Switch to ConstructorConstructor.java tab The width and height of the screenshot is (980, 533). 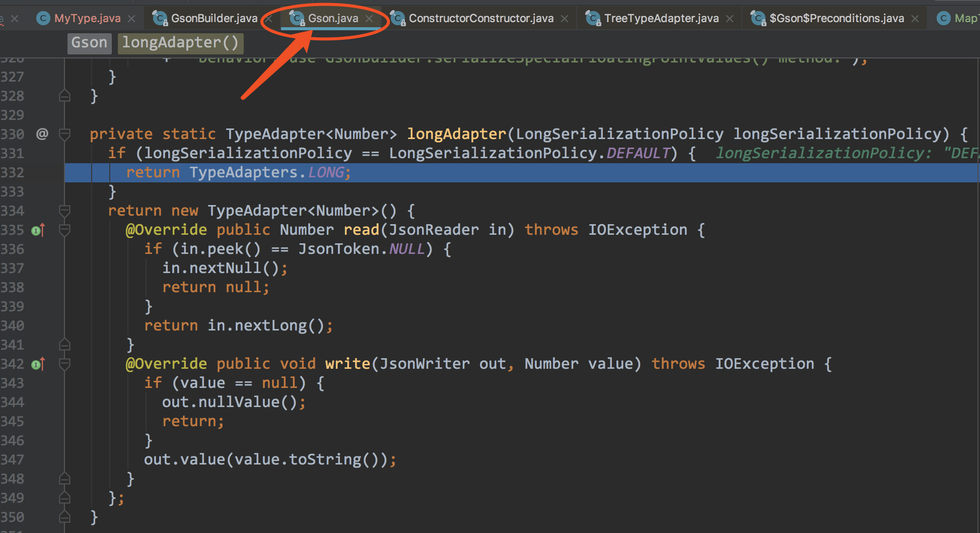point(481,19)
